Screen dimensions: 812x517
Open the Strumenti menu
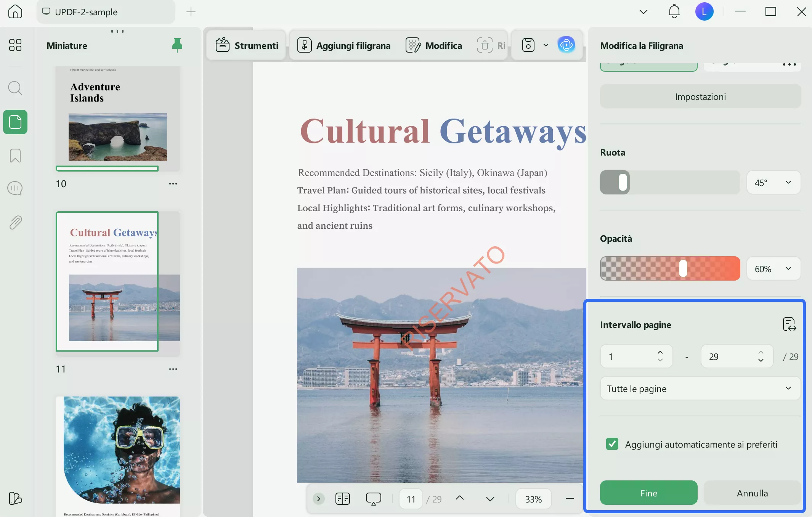click(247, 45)
